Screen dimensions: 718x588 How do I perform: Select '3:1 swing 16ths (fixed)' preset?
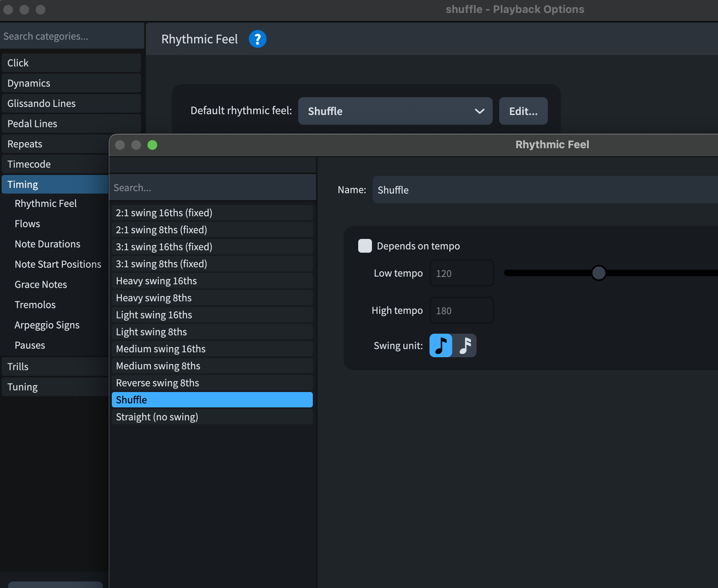pos(212,247)
